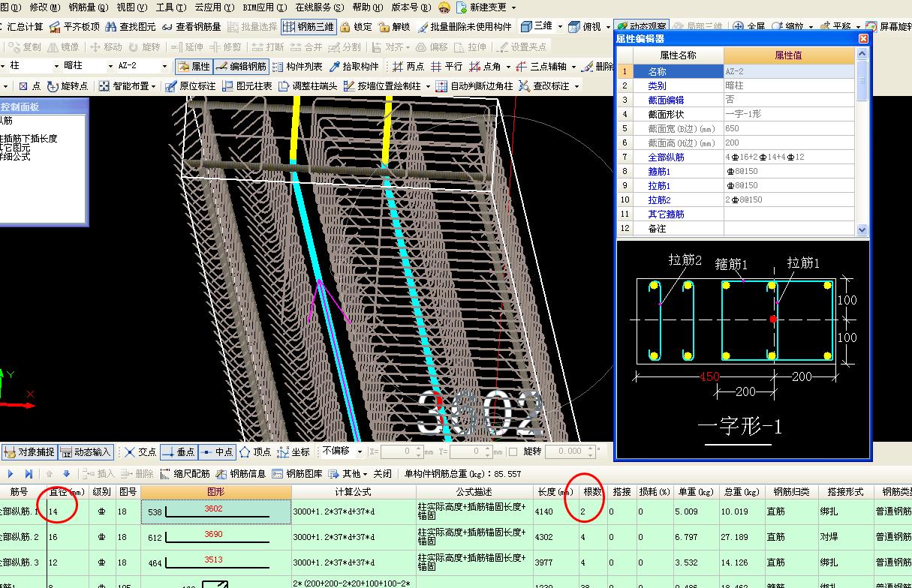The width and height of the screenshot is (912, 588).
Task: Click the 解锁 (unlock) icon
Action: [x=395, y=26]
